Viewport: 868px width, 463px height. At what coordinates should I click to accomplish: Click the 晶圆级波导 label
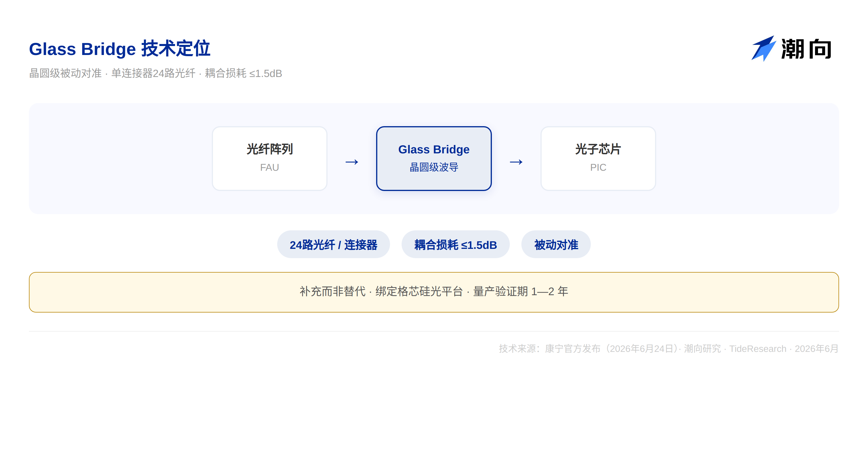pyautogui.click(x=434, y=167)
